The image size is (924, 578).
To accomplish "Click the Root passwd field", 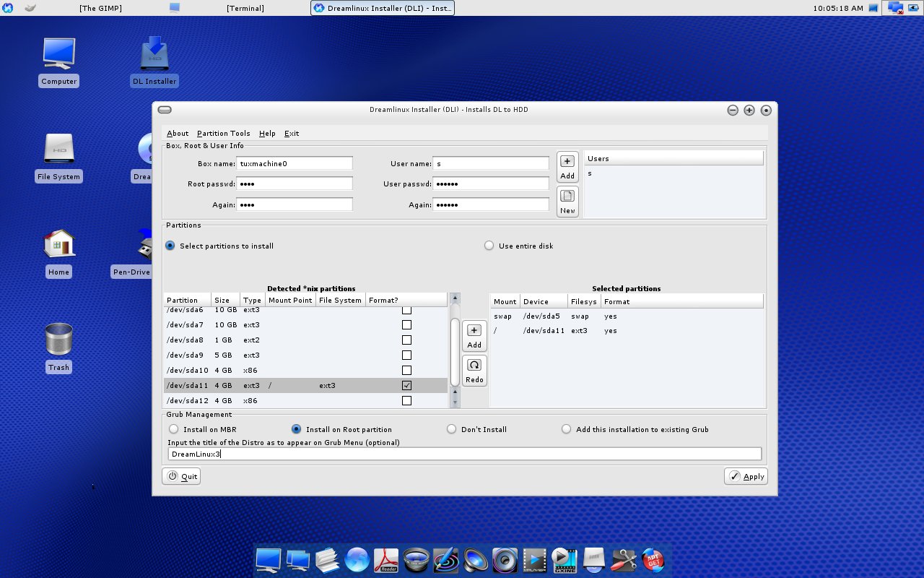I will 295,184.
